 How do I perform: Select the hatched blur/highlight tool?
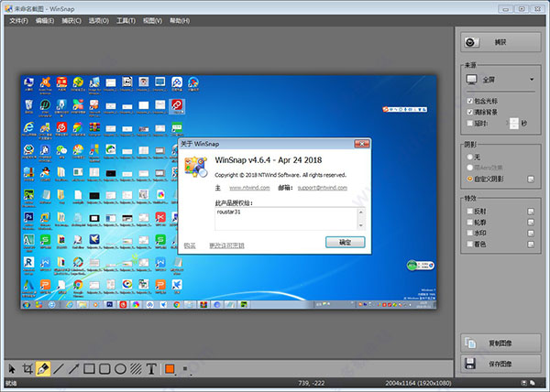pos(136,369)
